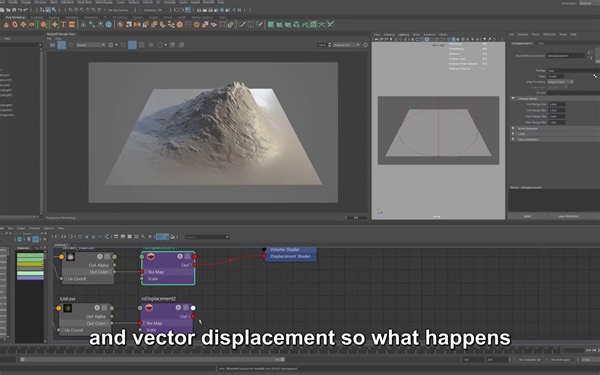Open the No Character Set dropdown
The height and width of the screenshot is (375, 600).
tap(530, 360)
